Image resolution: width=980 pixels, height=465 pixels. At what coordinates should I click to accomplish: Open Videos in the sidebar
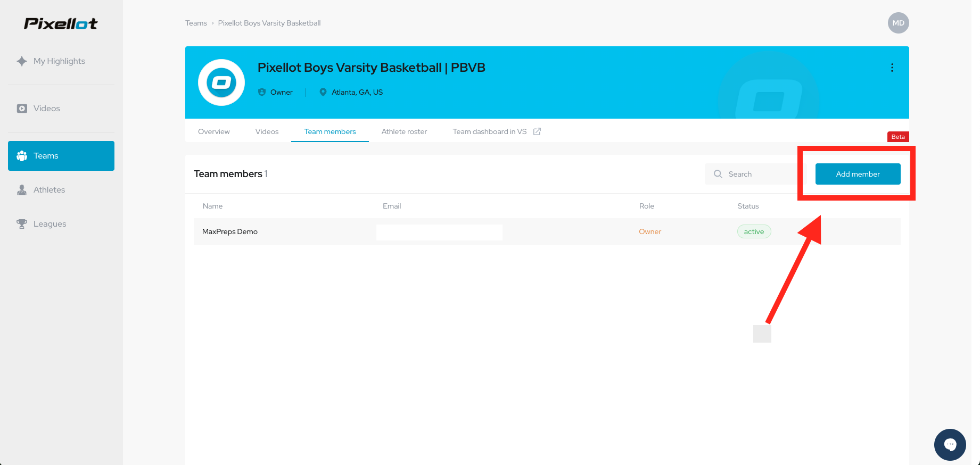47,109
